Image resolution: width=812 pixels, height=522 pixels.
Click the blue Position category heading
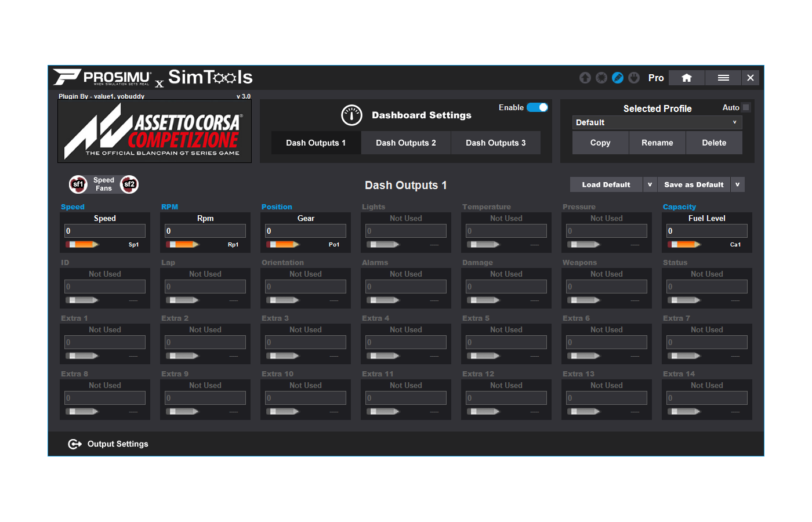(277, 207)
